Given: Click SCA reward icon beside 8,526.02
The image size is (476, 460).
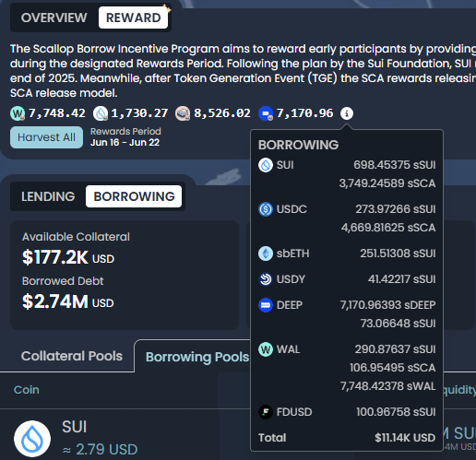Looking at the screenshot, I should pyautogui.click(x=183, y=113).
